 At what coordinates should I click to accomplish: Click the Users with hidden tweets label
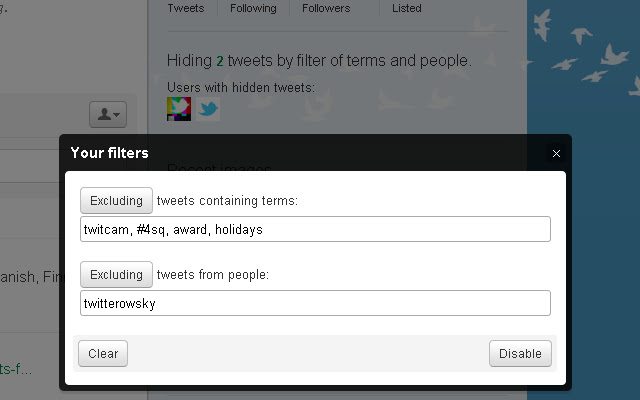pos(241,87)
